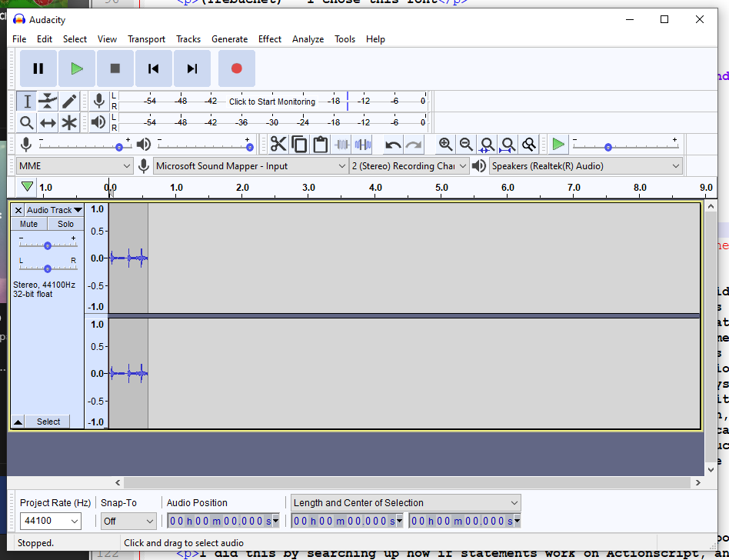Mute the Audio Track
729x560 pixels.
tap(28, 224)
